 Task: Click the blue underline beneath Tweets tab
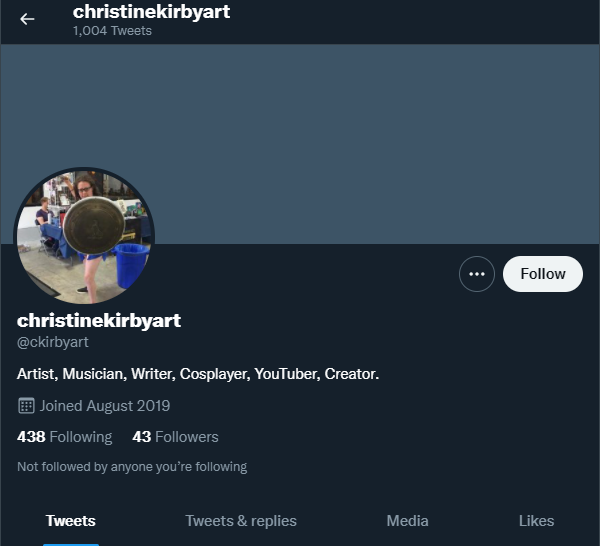pos(71,544)
